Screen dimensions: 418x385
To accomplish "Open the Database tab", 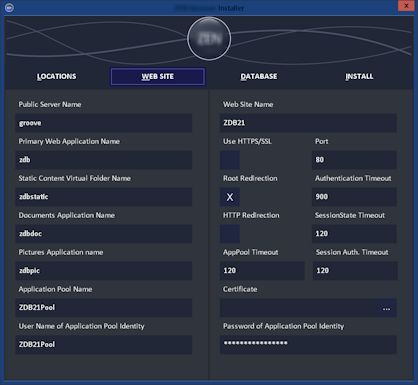I will [x=259, y=76].
